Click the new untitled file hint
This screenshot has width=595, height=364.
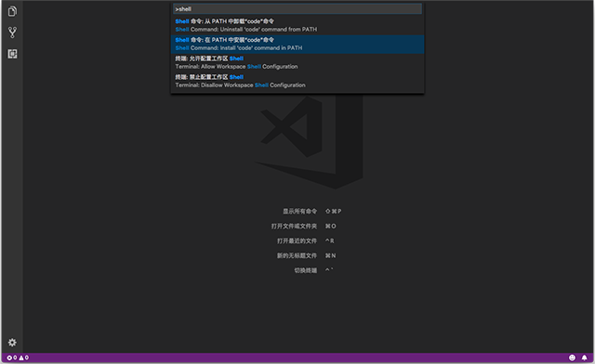pyautogui.click(x=306, y=255)
